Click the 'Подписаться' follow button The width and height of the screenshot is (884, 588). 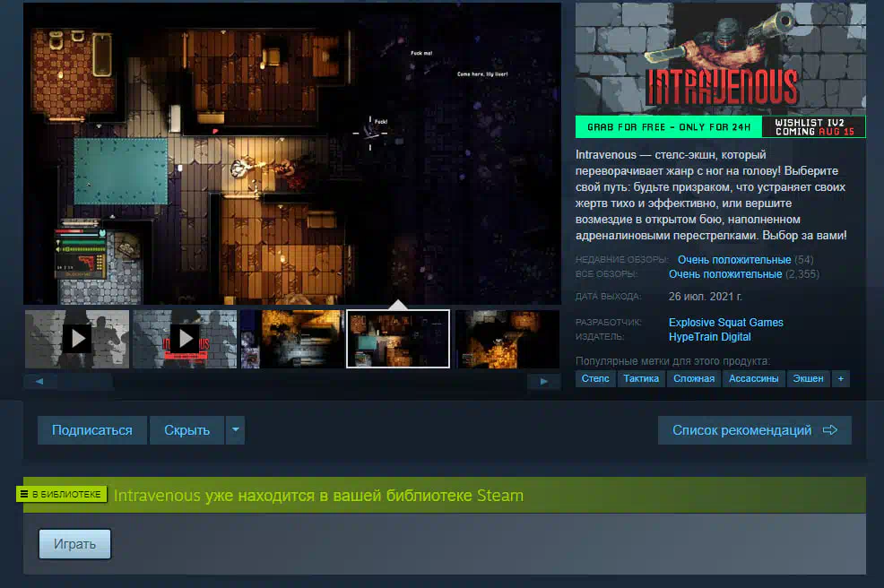click(x=91, y=430)
